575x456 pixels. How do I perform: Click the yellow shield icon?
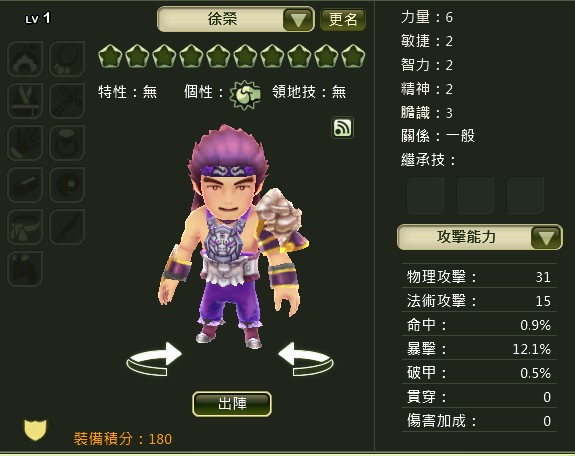[x=35, y=430]
